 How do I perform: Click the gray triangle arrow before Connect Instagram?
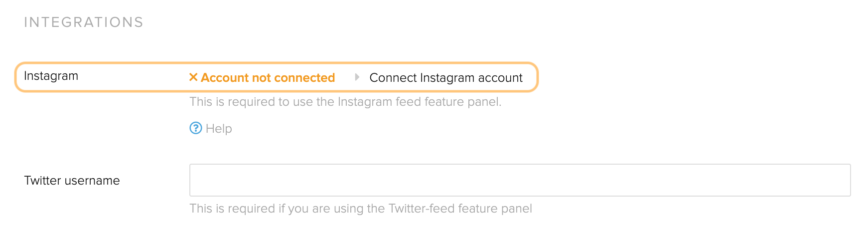(x=357, y=77)
